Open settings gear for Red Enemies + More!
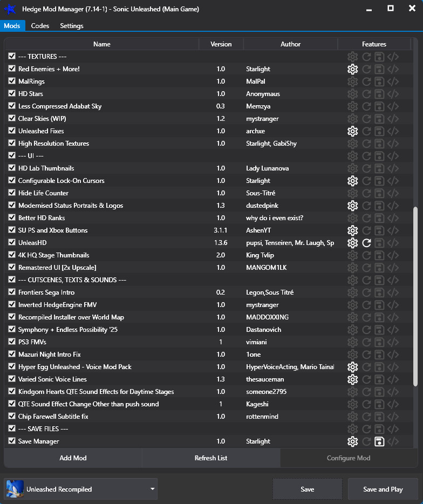Viewport: 423px width, 504px height. tap(352, 69)
